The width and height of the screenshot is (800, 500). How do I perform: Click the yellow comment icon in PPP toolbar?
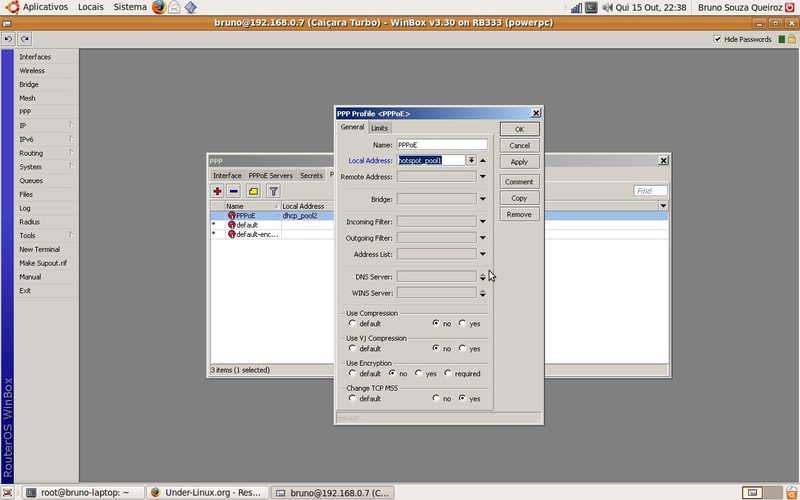[253, 191]
